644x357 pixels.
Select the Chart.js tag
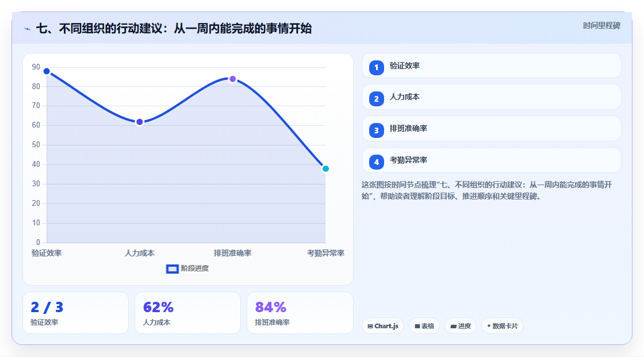coord(383,326)
